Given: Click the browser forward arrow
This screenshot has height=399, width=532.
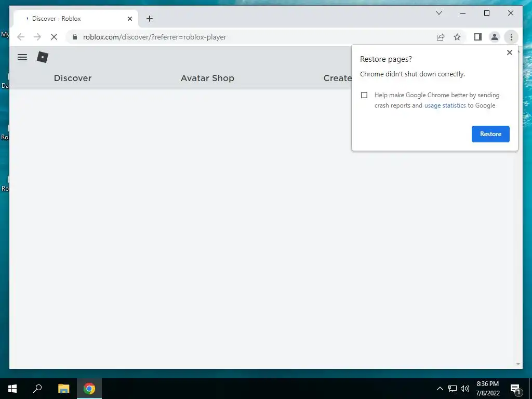Looking at the screenshot, I should pyautogui.click(x=37, y=37).
